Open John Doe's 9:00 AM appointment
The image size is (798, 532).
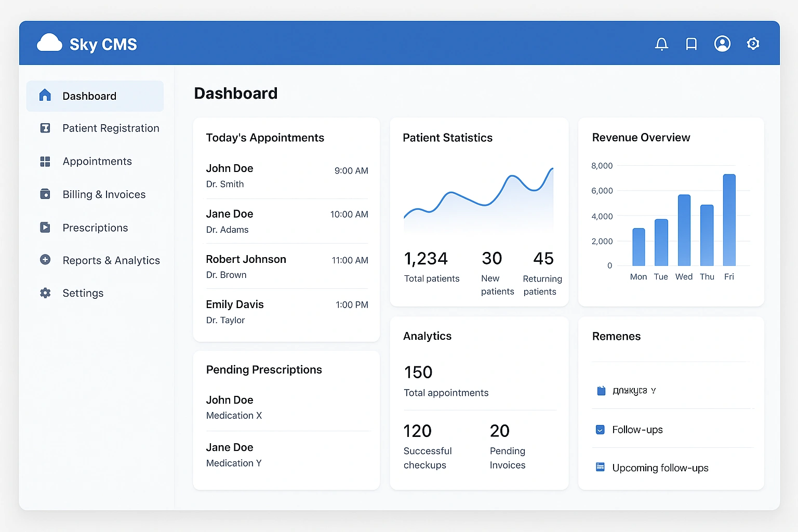coord(286,176)
